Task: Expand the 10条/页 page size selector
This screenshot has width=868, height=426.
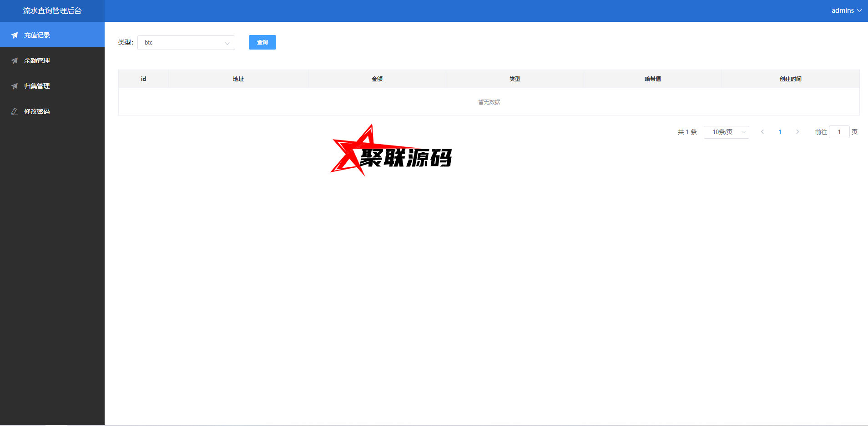Action: 726,132
